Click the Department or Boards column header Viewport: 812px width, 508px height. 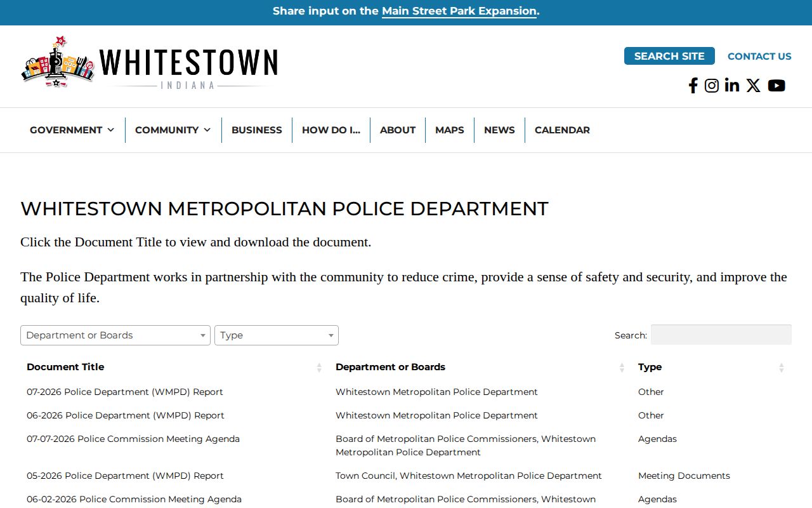[x=390, y=367]
